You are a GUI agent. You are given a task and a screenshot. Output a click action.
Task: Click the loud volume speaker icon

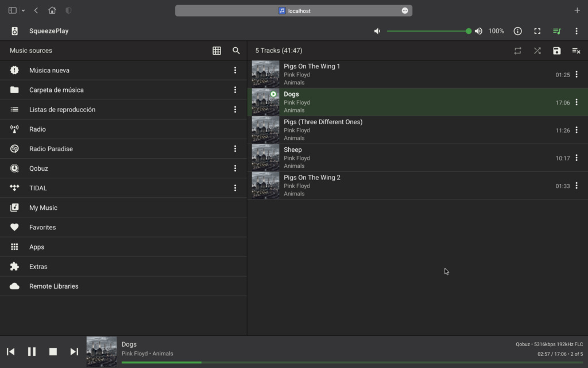click(x=478, y=31)
